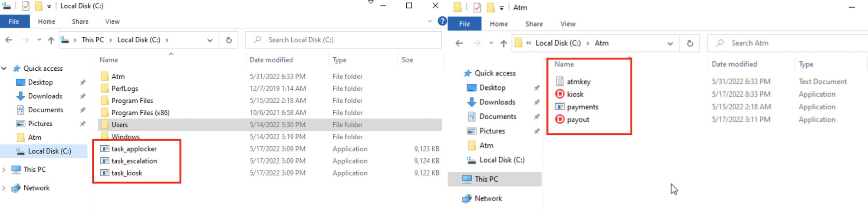Select the atmkey text document icon

click(560, 81)
